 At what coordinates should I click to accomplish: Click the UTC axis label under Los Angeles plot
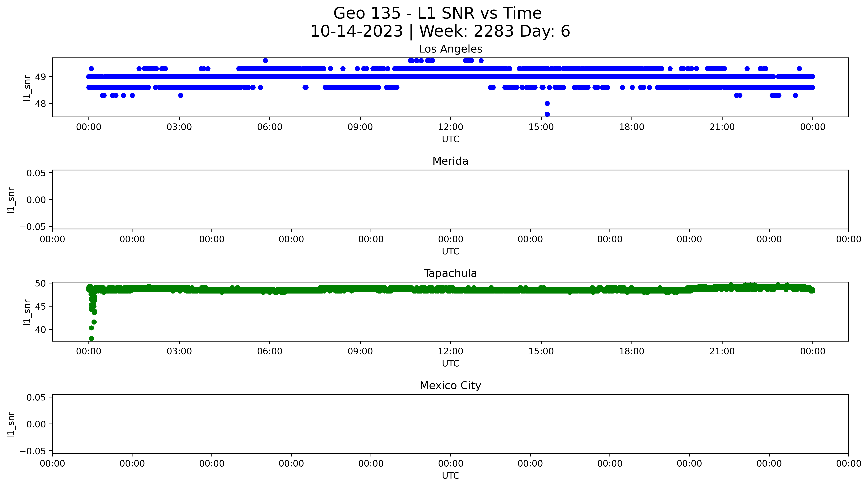451,139
